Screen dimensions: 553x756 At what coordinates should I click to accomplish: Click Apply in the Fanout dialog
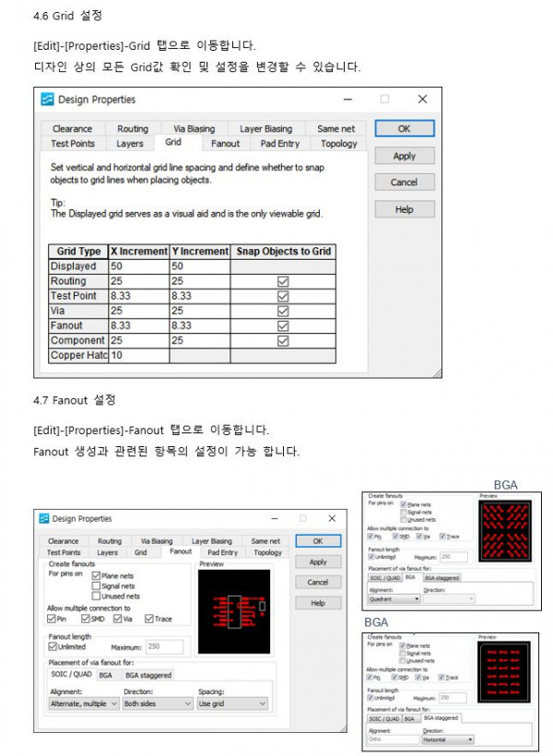(x=318, y=561)
